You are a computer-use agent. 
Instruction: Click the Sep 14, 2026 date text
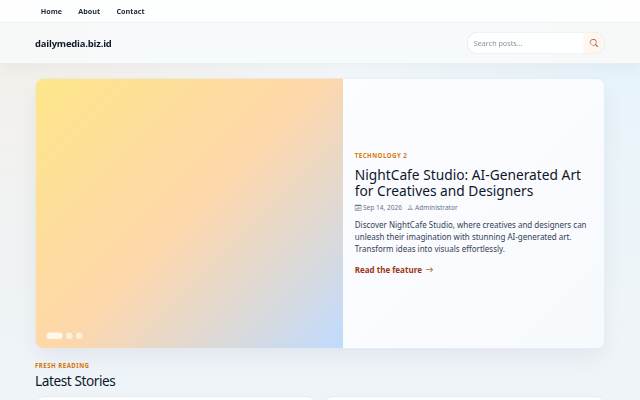pyautogui.click(x=382, y=208)
